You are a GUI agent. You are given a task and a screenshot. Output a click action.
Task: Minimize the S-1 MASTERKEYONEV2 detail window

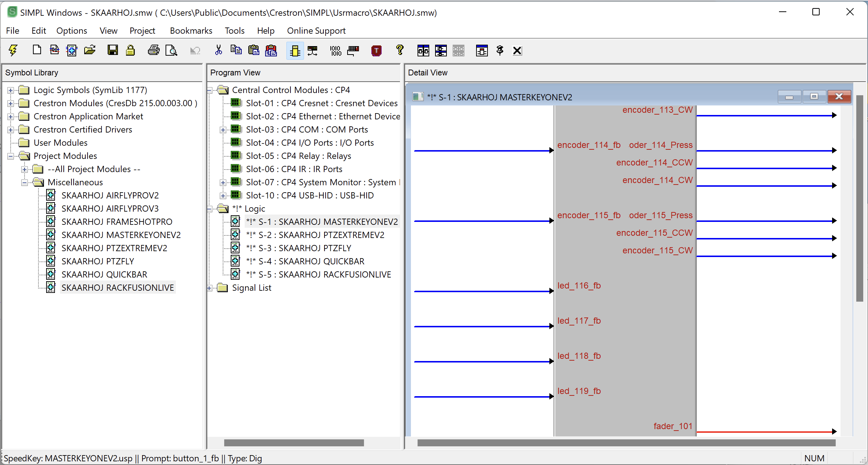click(789, 97)
